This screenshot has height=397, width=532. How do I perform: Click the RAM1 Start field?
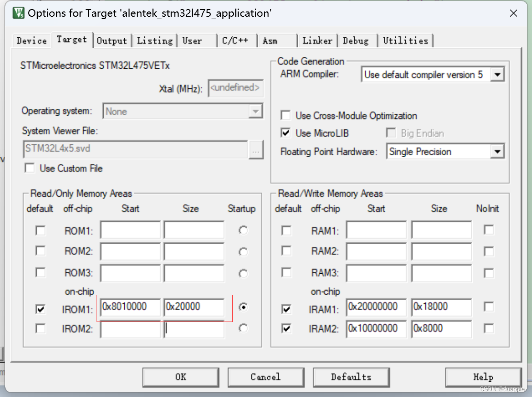[x=377, y=230]
